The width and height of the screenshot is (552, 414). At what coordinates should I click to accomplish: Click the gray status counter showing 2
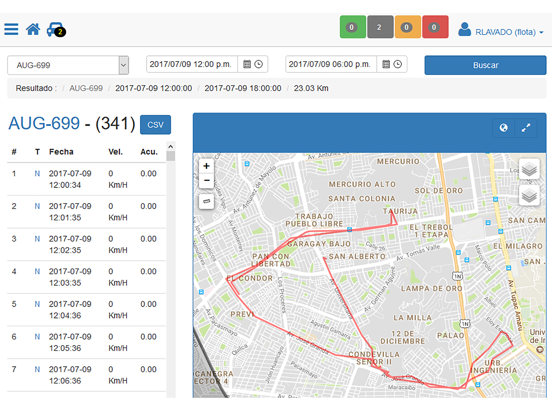(380, 27)
